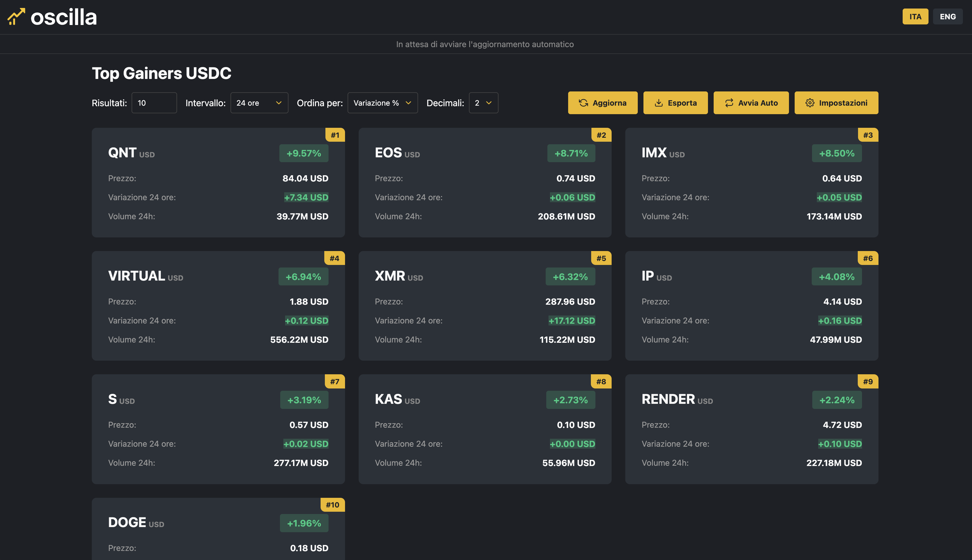Click EOS volume 208.61M USD
The height and width of the screenshot is (560, 972).
(x=566, y=216)
